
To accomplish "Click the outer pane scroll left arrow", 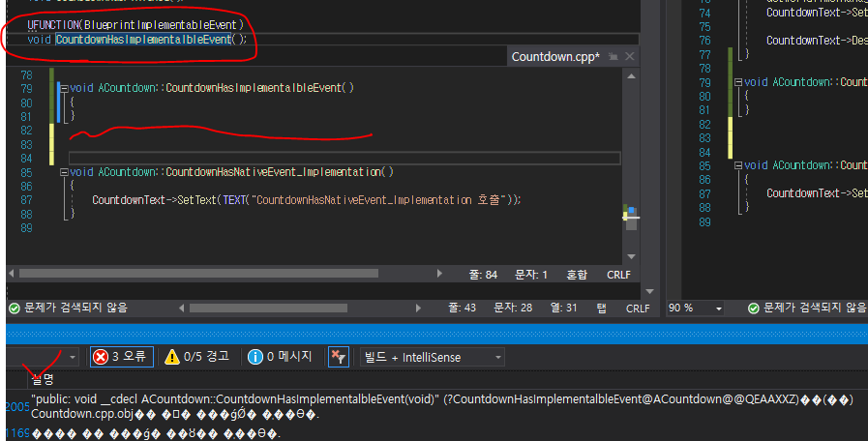I will [182, 309].
